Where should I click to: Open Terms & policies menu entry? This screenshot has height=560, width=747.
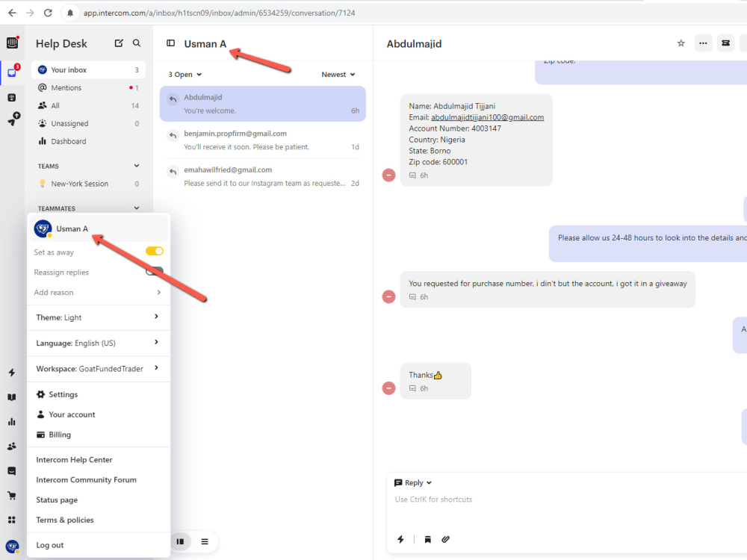[98, 520]
